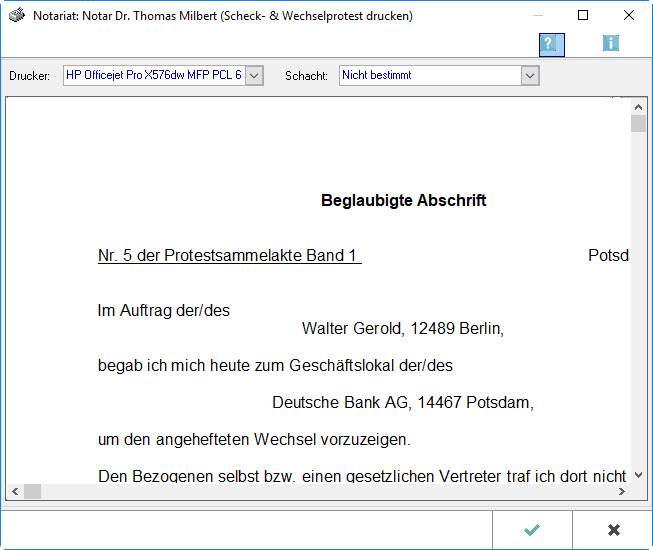
Task: Click the horizontal scrollbar left arrow
Action: pos(15,491)
